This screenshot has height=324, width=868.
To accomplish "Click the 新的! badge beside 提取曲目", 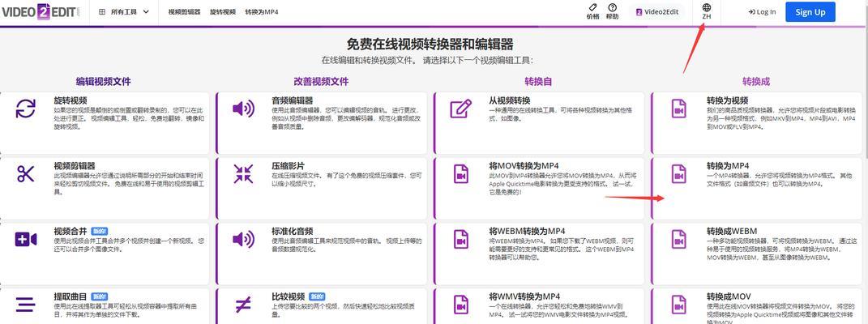I will click(99, 296).
